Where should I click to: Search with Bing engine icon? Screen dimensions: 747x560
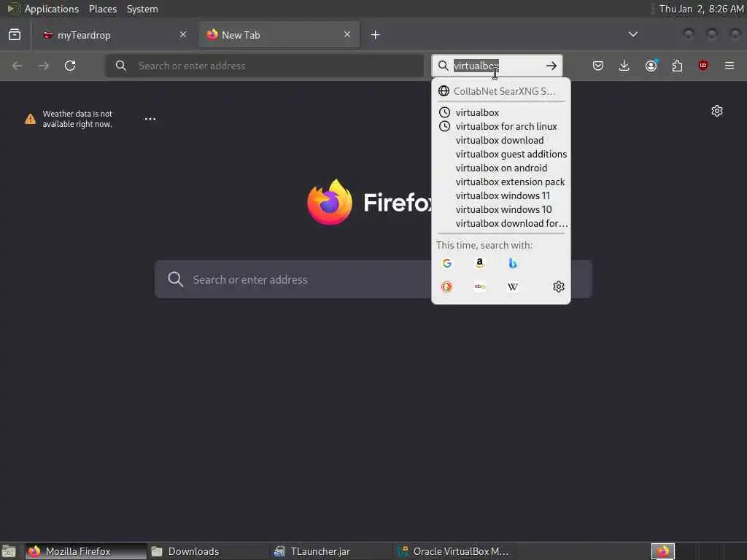(513, 263)
